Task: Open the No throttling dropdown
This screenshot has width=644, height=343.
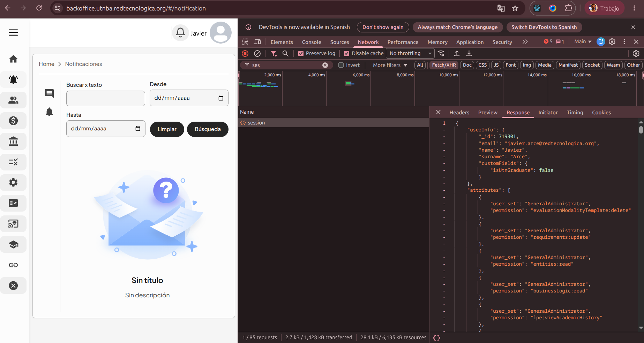Action: click(x=410, y=53)
